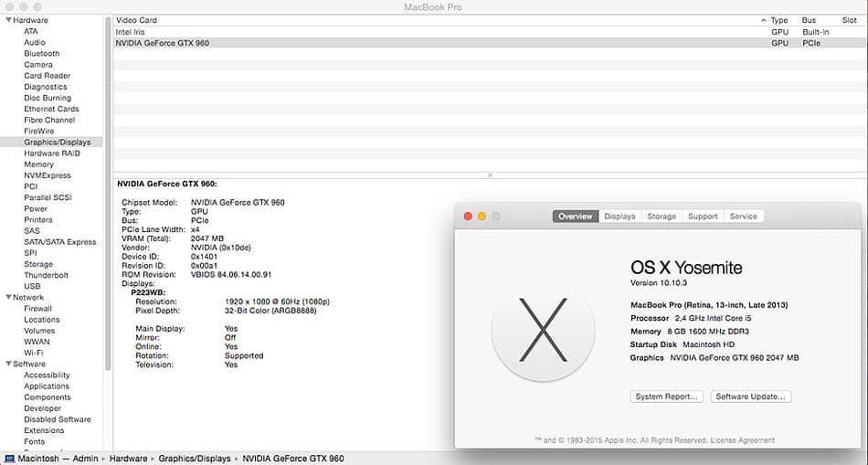Viewport: 868px width, 465px height.
Task: Click the OS X Yosemite X logo
Action: [x=543, y=330]
